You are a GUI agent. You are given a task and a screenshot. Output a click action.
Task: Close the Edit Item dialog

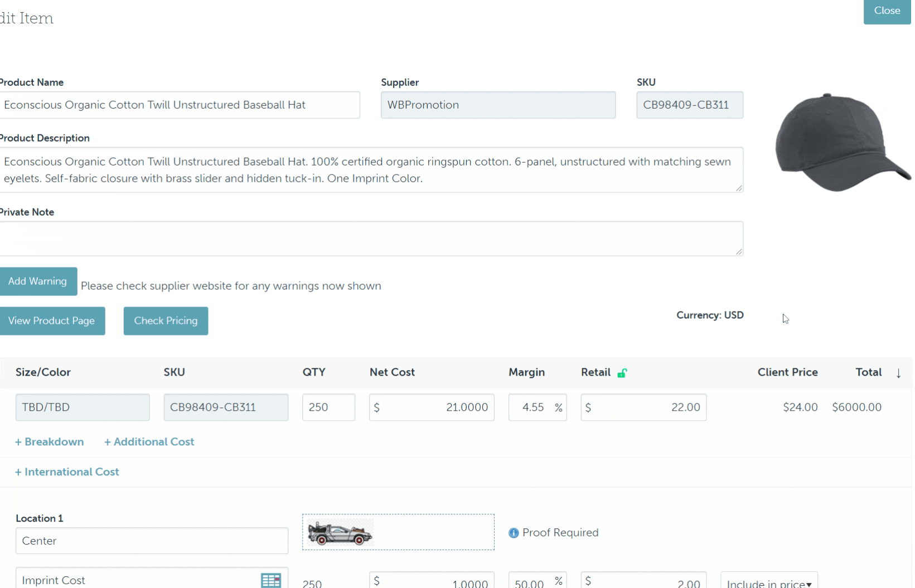click(887, 11)
